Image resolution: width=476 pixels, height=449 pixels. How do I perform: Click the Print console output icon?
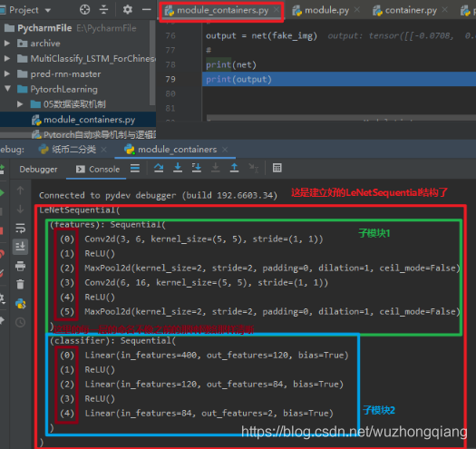20,266
